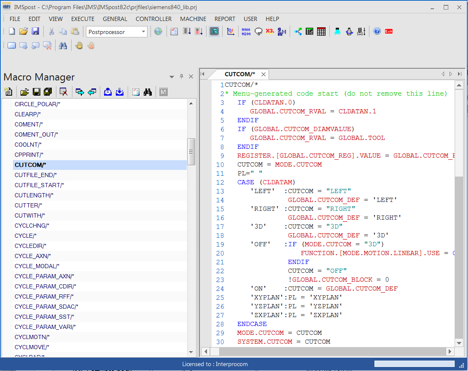Click the blue download tray icon in Macro Manager

(120, 92)
